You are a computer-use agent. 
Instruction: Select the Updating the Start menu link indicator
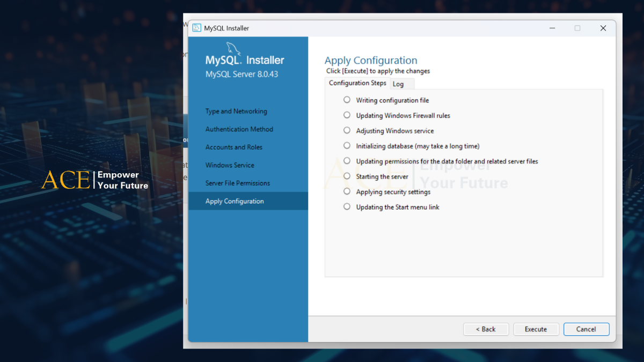347,206
